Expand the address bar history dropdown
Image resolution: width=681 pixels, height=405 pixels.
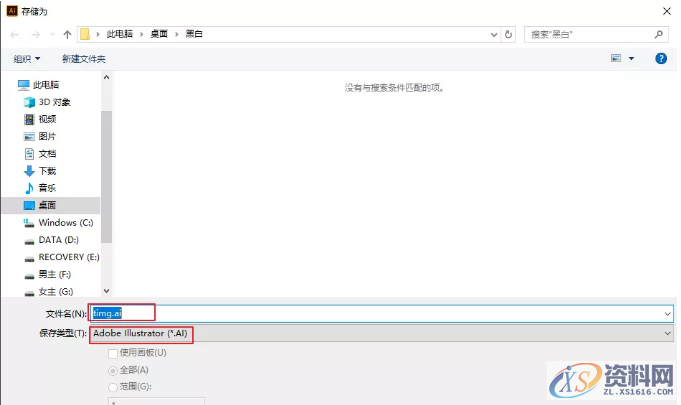point(494,34)
